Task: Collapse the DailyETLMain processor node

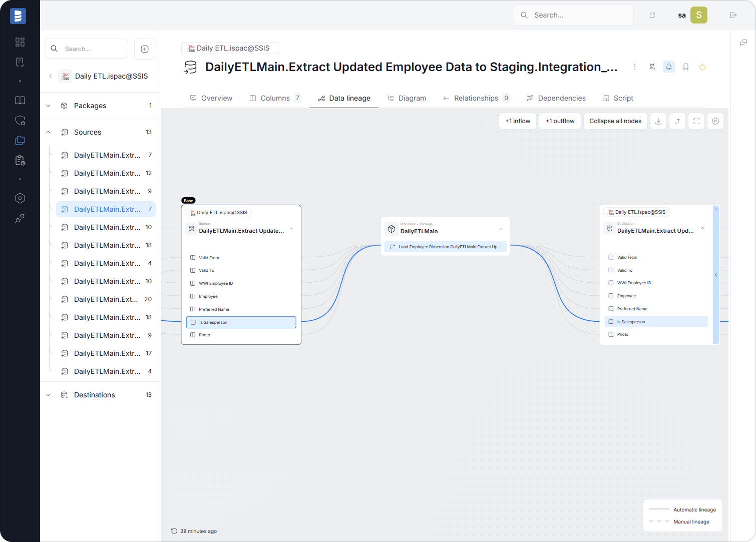Action: 501,229
